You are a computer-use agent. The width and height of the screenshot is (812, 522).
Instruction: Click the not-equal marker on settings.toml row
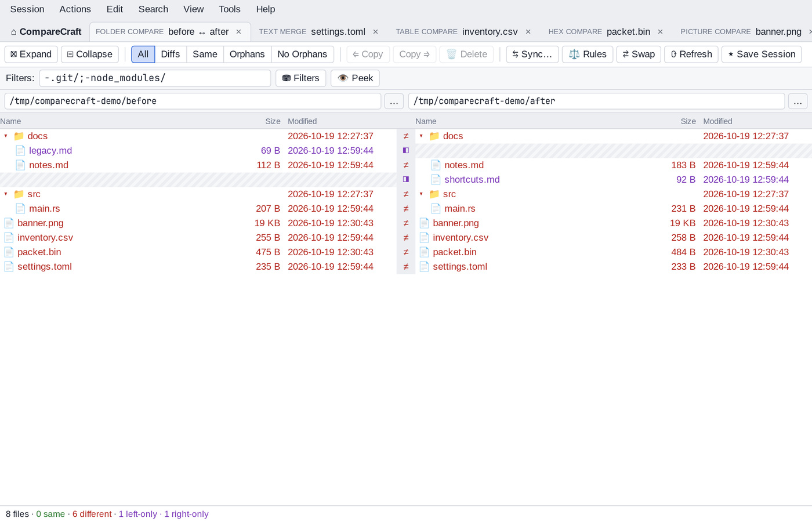(406, 266)
